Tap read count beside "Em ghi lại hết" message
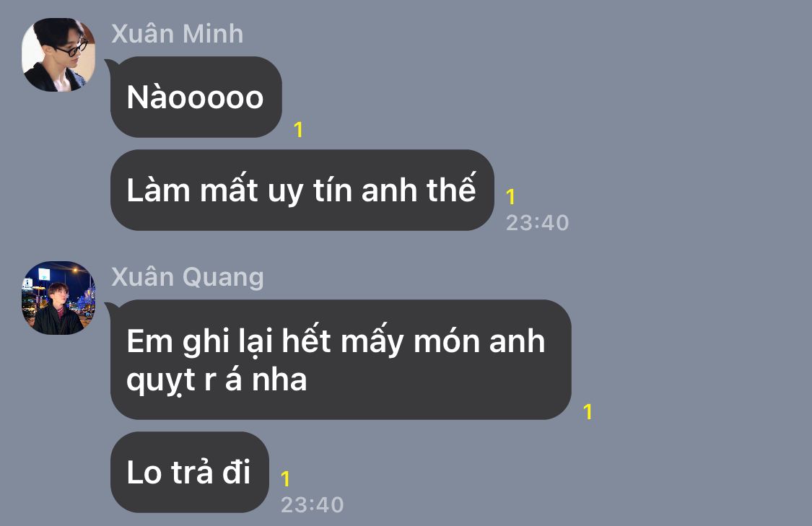Screen dimensions: 812x526 [588, 411]
